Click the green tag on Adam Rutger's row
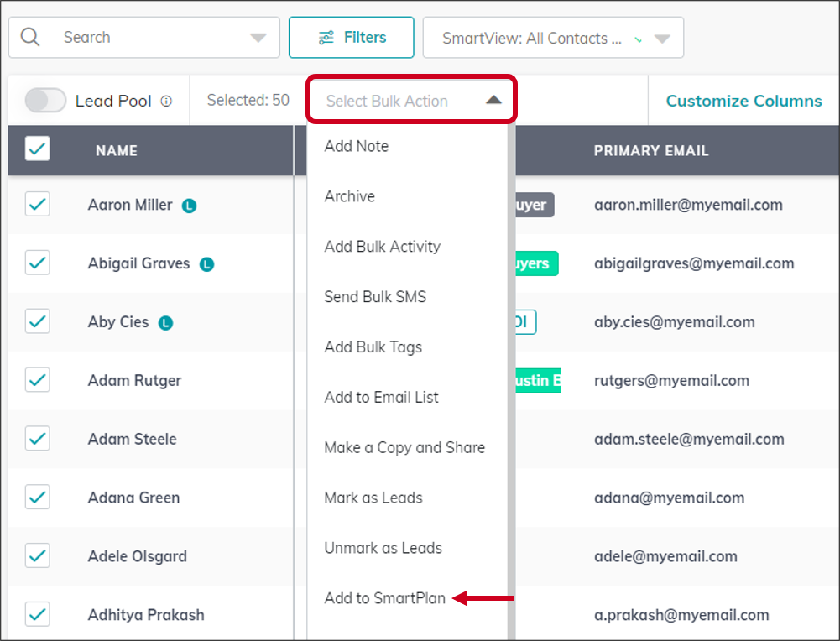 (x=538, y=381)
